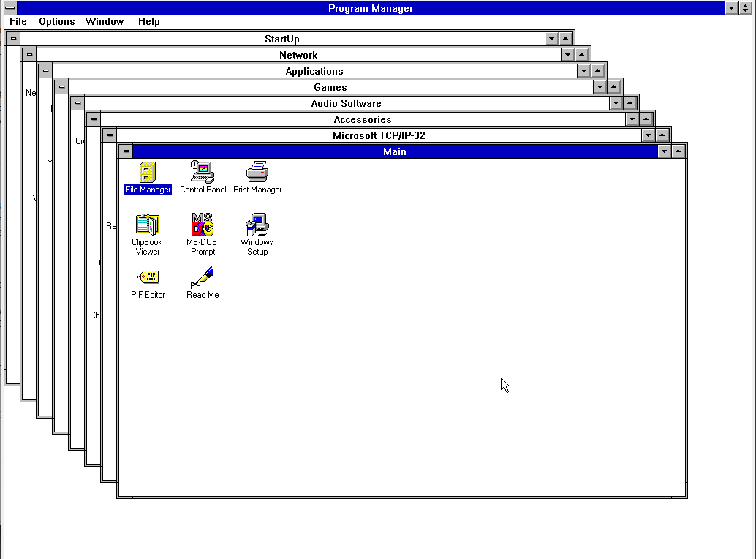This screenshot has width=756, height=559.
Task: Open the Audio Software window control menu
Action: [x=78, y=102]
